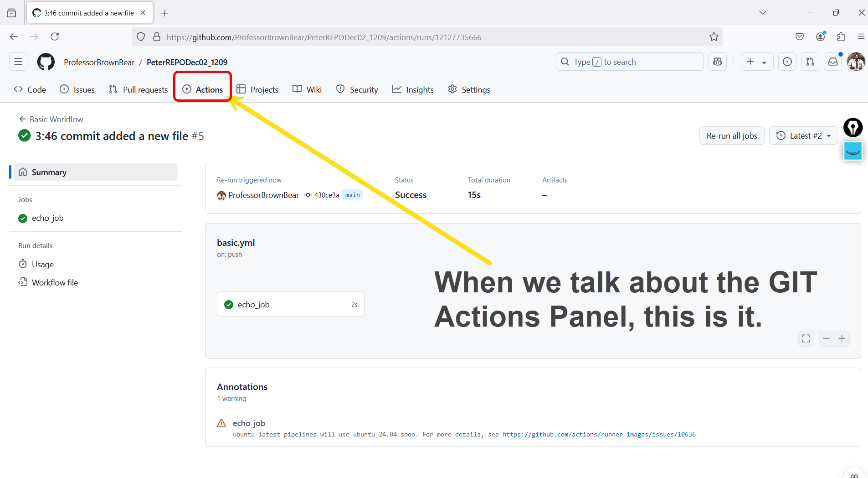The height and width of the screenshot is (478, 868).
Task: Open the Copilot chat icon
Action: tap(718, 62)
